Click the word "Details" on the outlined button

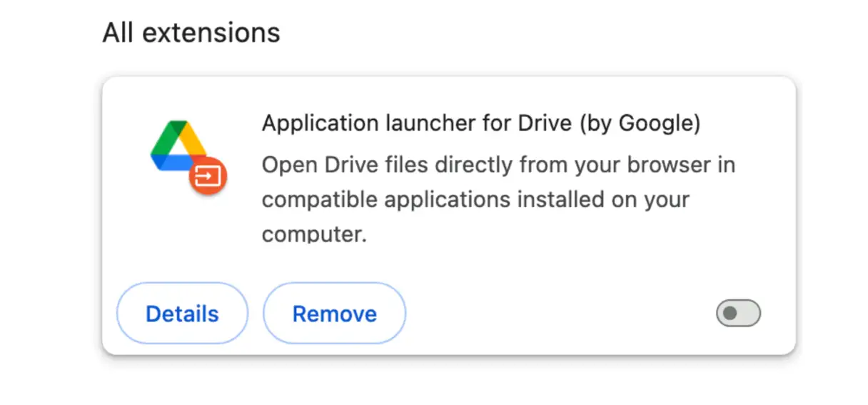coord(182,314)
